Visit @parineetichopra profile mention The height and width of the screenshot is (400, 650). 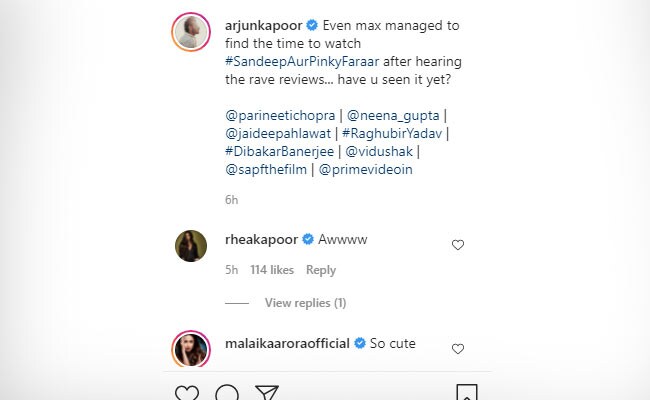[x=280, y=118]
